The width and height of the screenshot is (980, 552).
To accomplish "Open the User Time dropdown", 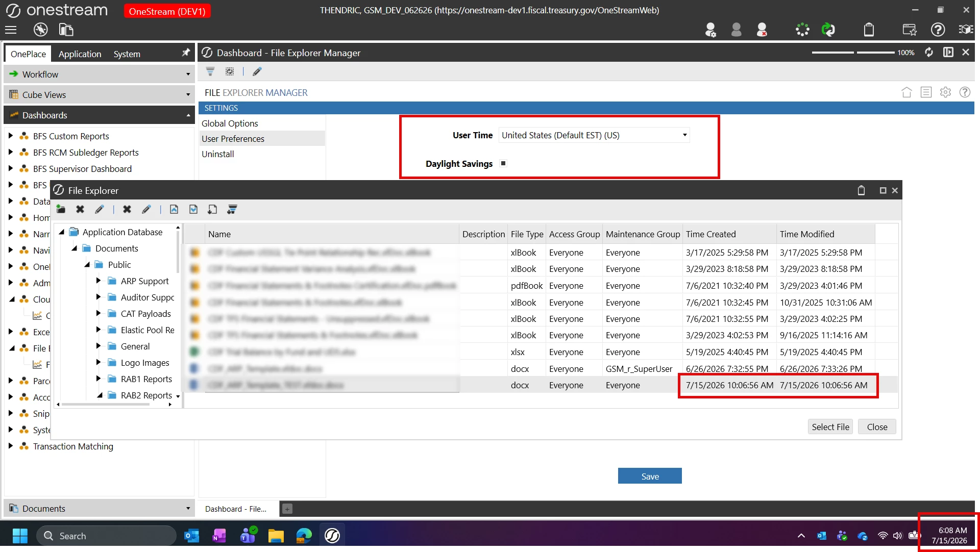I will tap(594, 135).
